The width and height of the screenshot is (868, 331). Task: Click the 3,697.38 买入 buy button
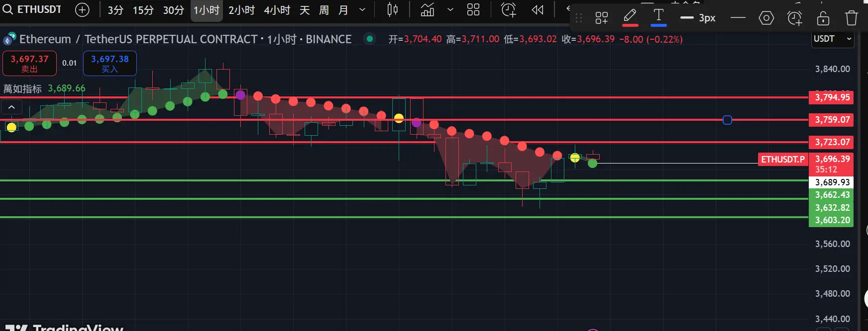click(x=109, y=64)
